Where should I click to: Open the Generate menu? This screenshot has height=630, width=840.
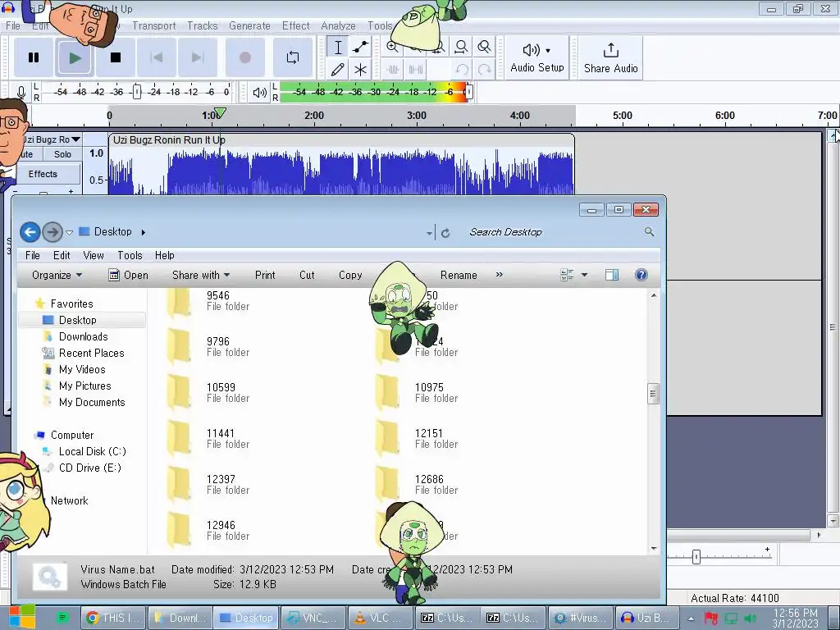point(249,25)
